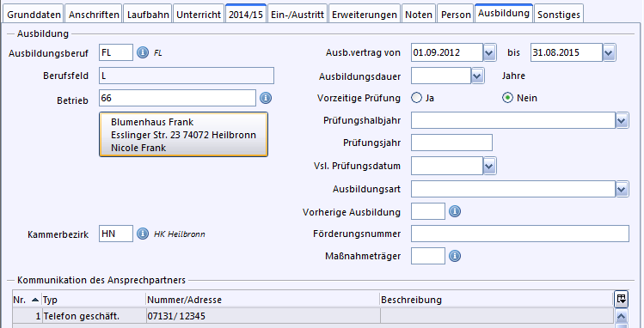Open the table column chooser icon
Viewport: 644px width, 328px height.
(622, 299)
